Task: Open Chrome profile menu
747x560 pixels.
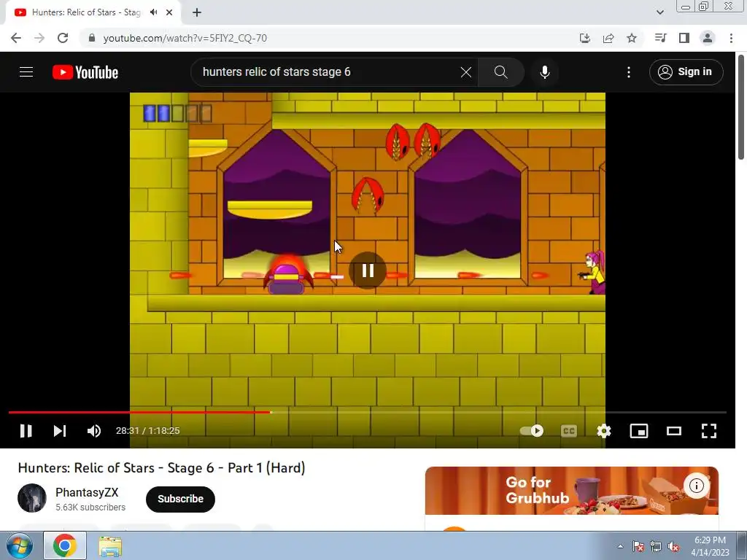Action: coord(708,38)
